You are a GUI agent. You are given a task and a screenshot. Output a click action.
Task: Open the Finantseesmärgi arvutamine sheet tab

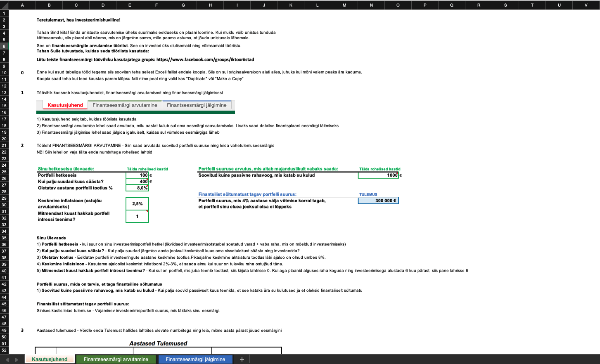(116, 359)
